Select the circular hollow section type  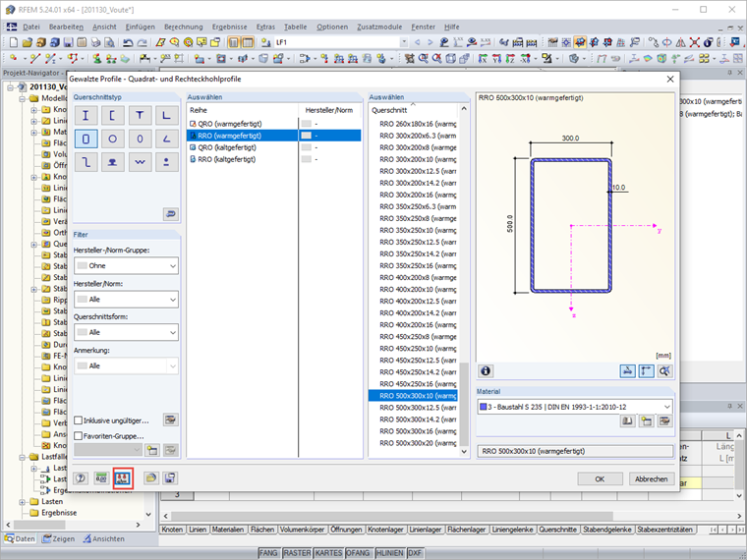112,140
